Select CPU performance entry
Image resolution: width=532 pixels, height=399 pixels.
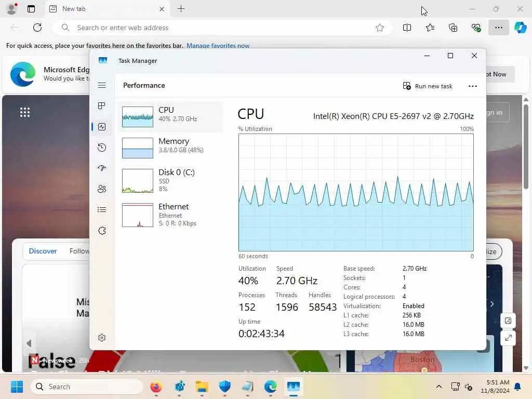tap(170, 117)
